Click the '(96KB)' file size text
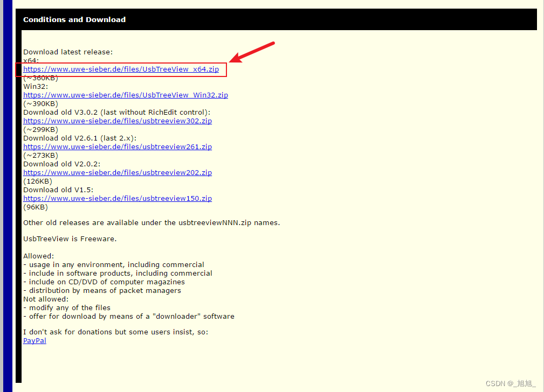Viewport: 544px width, 392px height. [x=36, y=207]
